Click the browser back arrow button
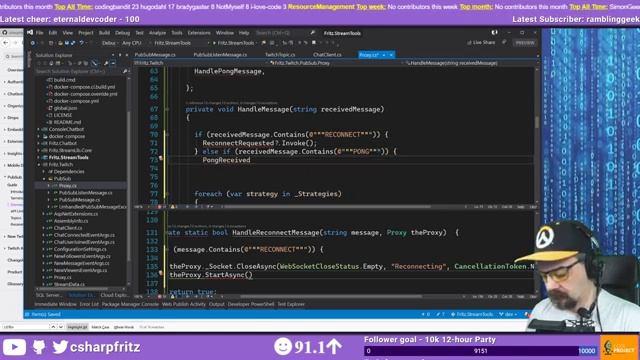This screenshot has width=640, height=360. point(6,43)
